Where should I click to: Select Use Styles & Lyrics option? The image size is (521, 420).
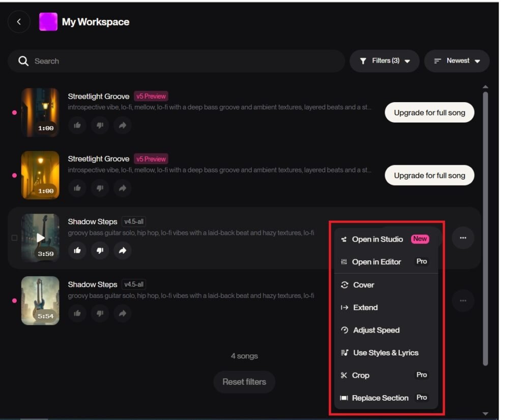tap(385, 353)
